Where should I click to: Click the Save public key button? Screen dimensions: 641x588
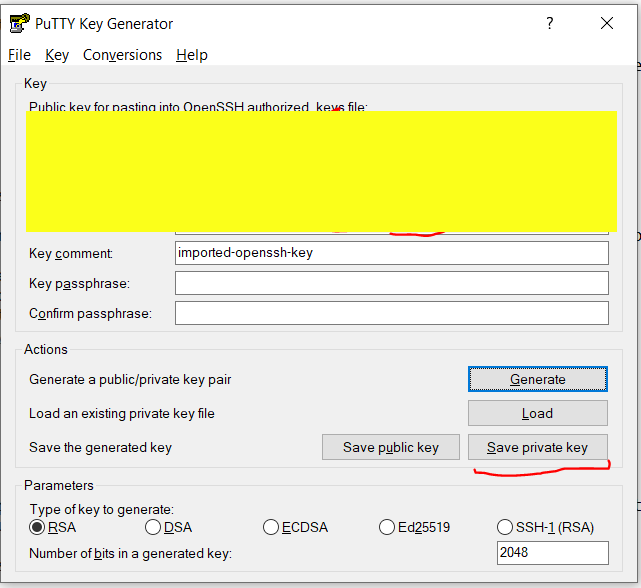click(x=391, y=447)
